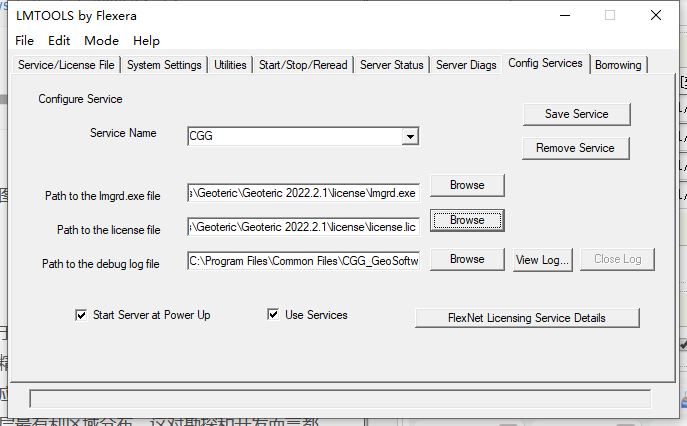Screen dimensions: 687x426
Task: Expand the Service Name dropdown arrow
Action: [x=410, y=136]
